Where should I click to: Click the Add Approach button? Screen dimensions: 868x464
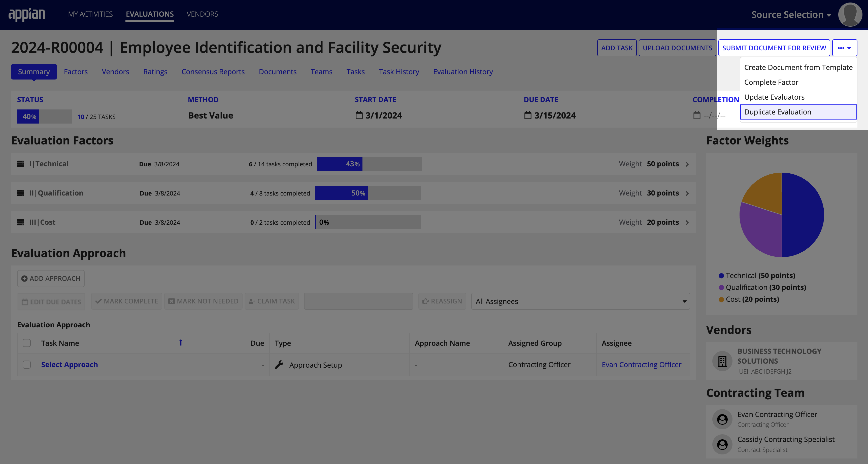pyautogui.click(x=51, y=278)
